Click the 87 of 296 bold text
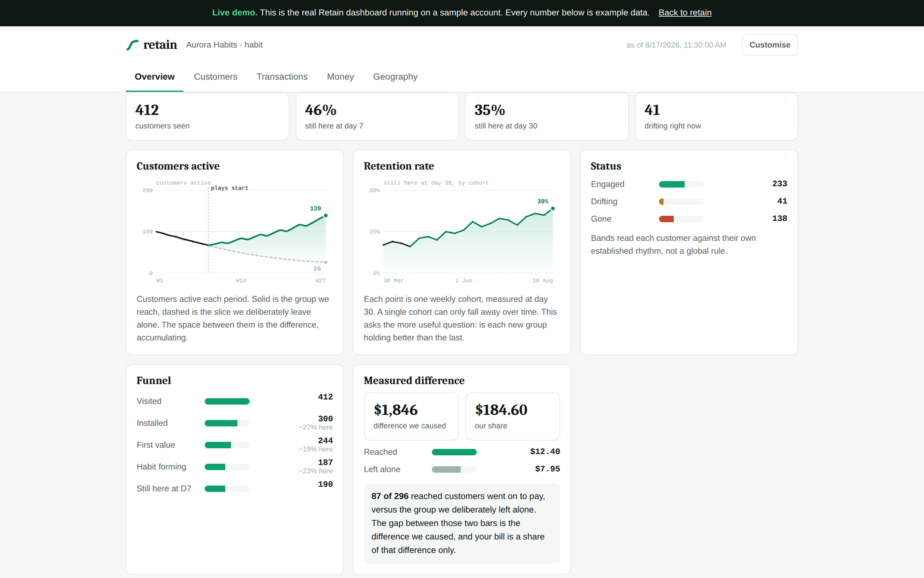Image resolution: width=924 pixels, height=578 pixels. 390,496
